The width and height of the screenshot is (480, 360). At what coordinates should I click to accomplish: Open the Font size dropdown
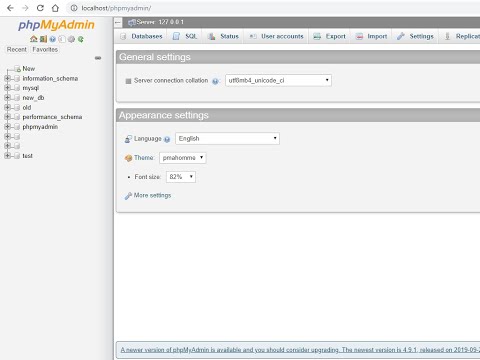click(x=181, y=177)
